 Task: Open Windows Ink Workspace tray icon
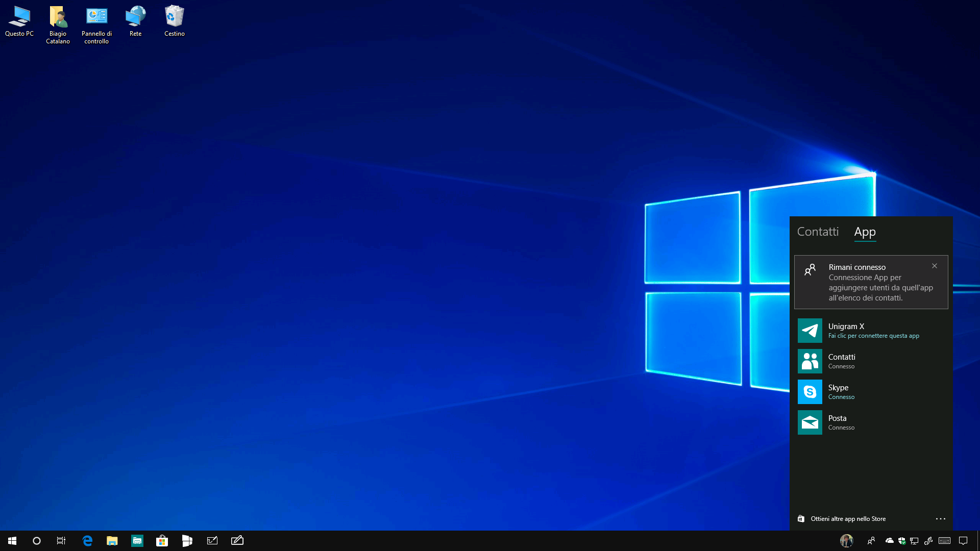click(928, 541)
